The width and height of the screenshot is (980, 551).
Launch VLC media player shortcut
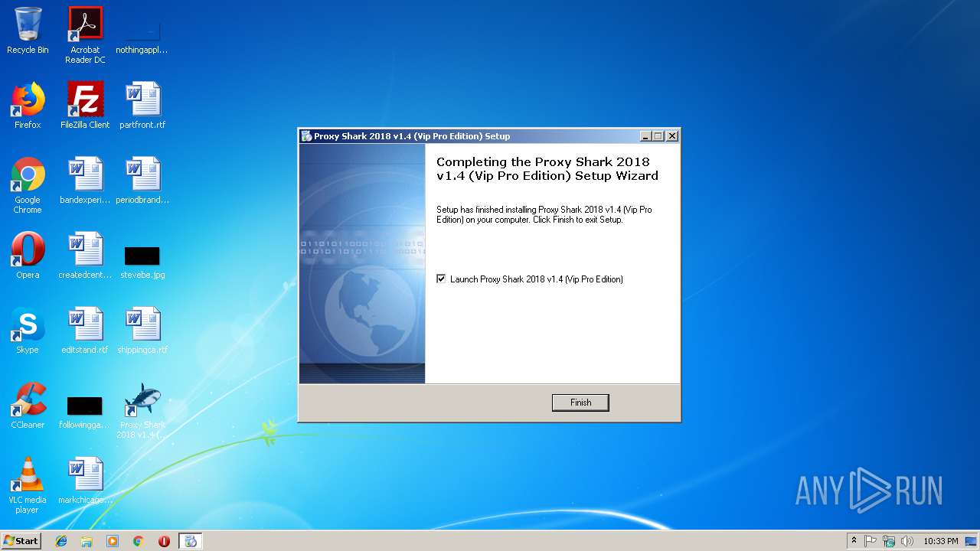coord(28,485)
